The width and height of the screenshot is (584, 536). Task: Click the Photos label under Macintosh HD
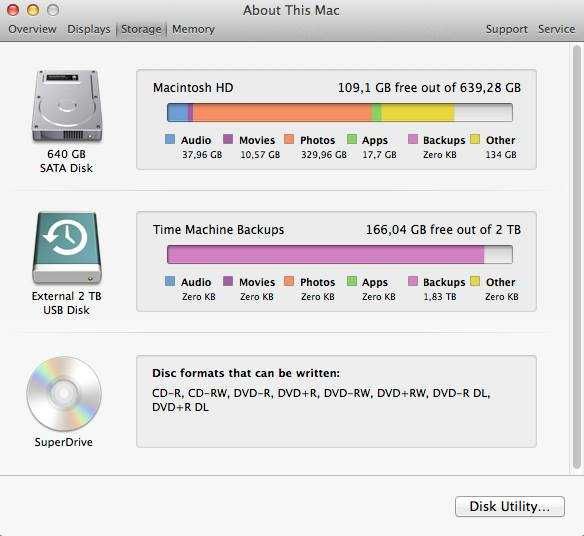pos(317,140)
